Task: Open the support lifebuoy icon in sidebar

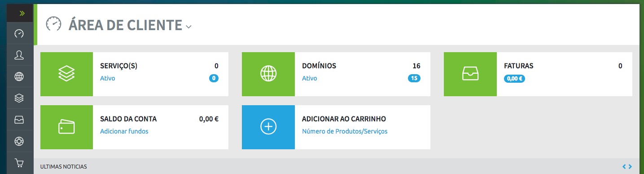Action: (19, 141)
